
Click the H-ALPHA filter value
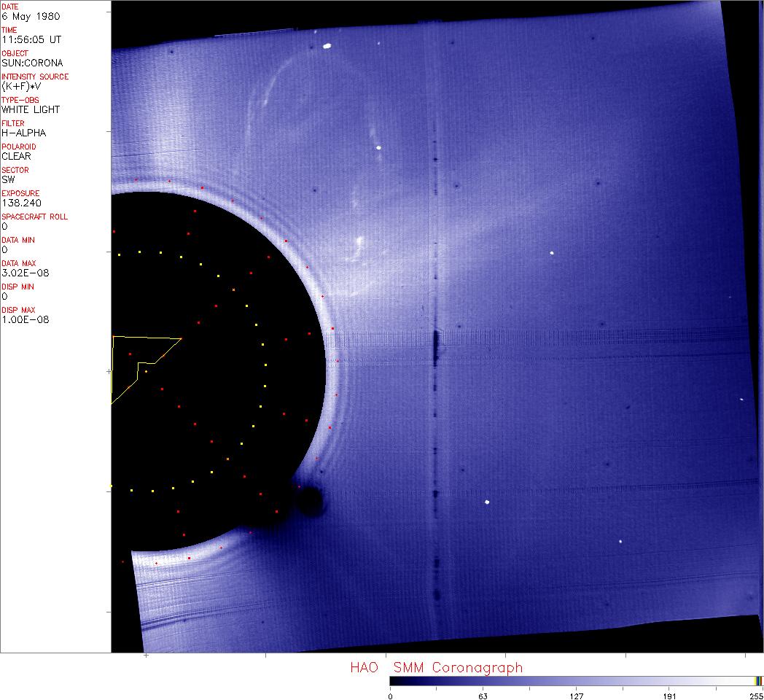click(x=24, y=133)
